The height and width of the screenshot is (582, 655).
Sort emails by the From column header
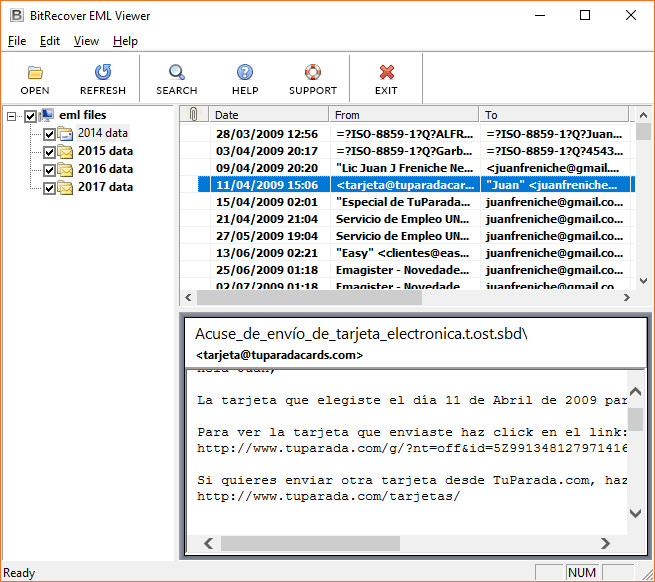pos(404,114)
